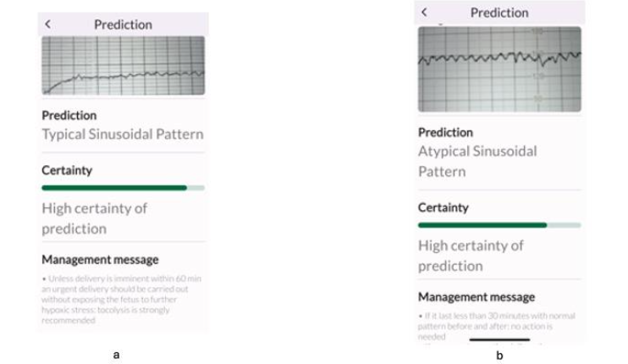Tap 'Management message' heading in screen a
Viewport: 628px width, 364px height.
(100, 259)
